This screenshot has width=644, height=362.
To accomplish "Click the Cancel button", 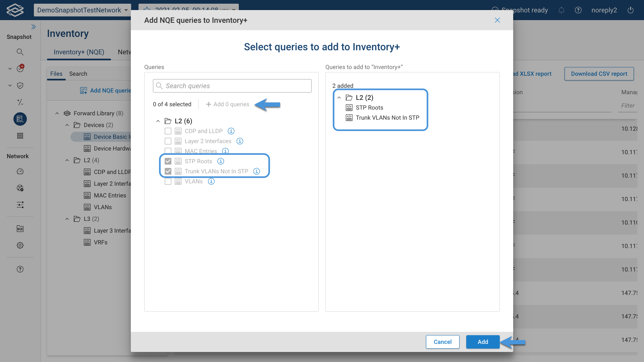I will (442, 342).
